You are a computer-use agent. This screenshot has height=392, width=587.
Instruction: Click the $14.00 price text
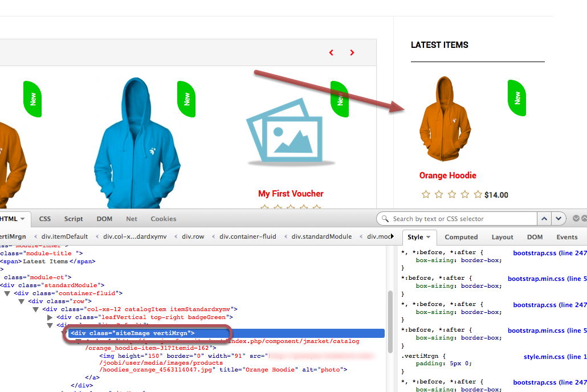[x=496, y=195]
